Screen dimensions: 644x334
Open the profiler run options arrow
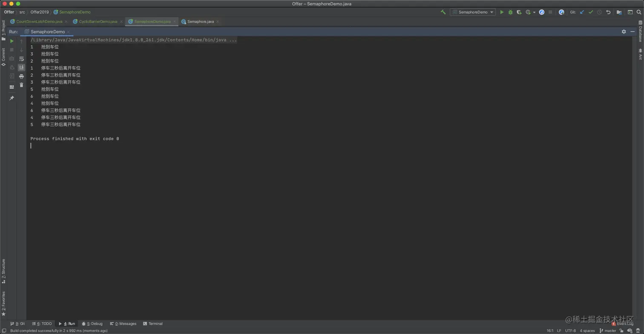pos(534,12)
